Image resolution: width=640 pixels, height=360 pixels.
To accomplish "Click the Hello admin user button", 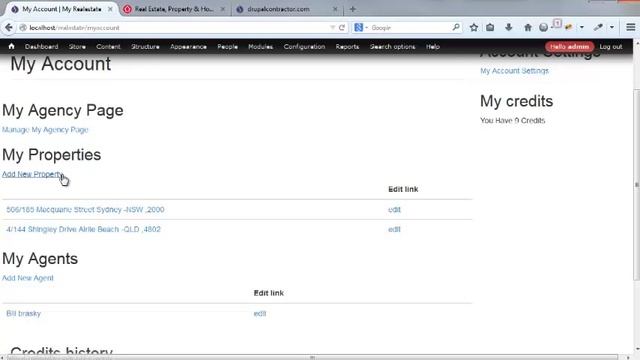I will click(569, 47).
